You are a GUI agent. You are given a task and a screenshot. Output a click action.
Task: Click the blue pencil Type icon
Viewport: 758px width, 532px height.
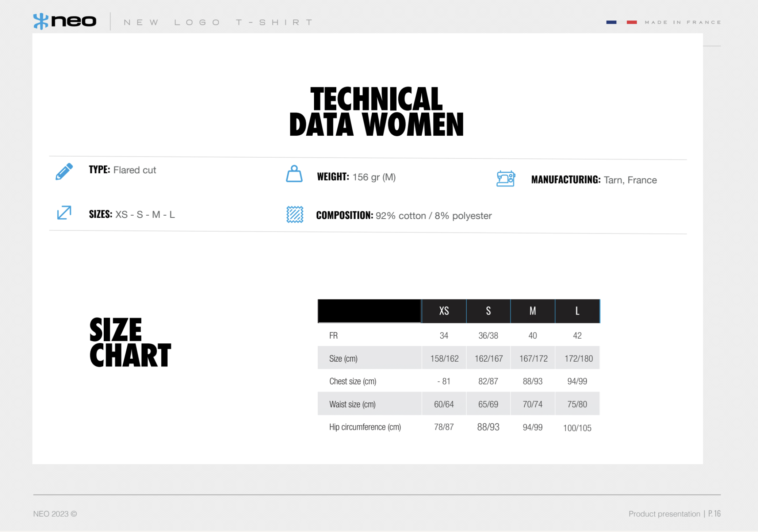pos(64,171)
